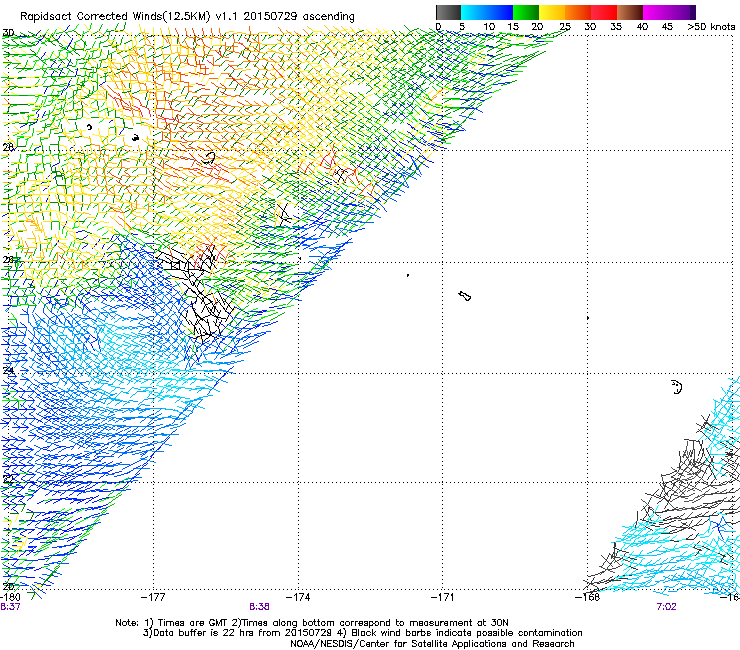Click the longitude label -180
The width and height of the screenshot is (740, 650).
[x=10, y=597]
